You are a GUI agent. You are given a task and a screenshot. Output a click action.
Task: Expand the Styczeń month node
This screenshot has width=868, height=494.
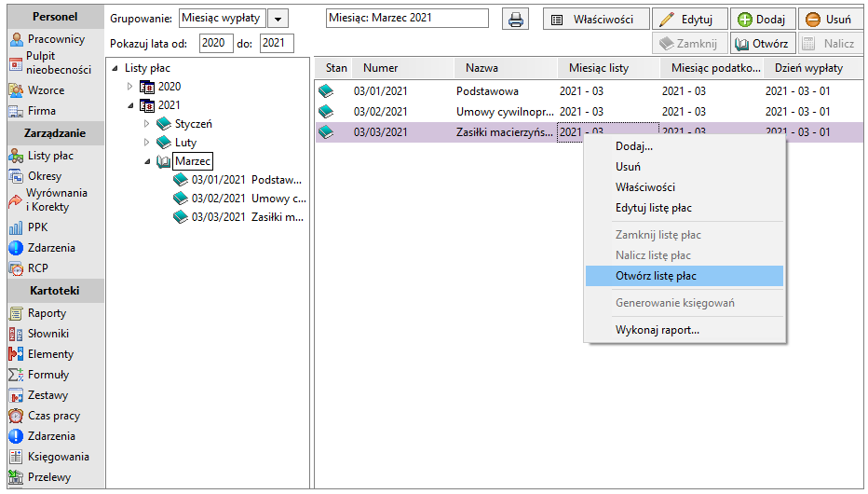(146, 123)
